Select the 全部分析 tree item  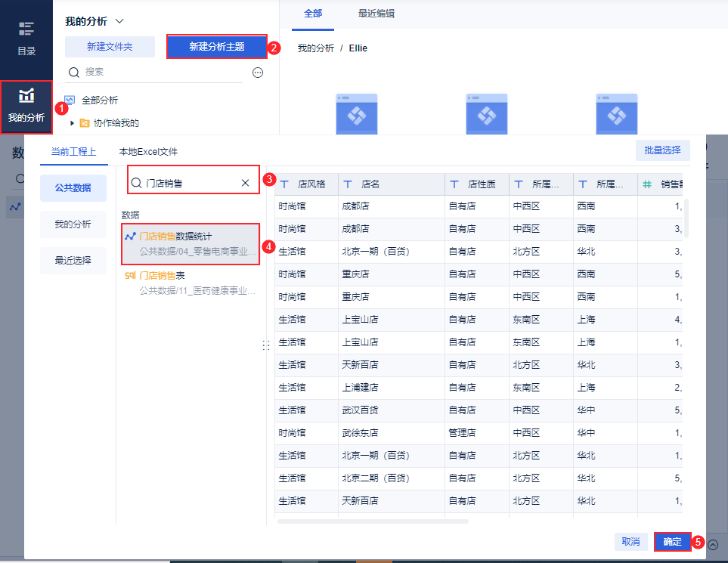(99, 101)
